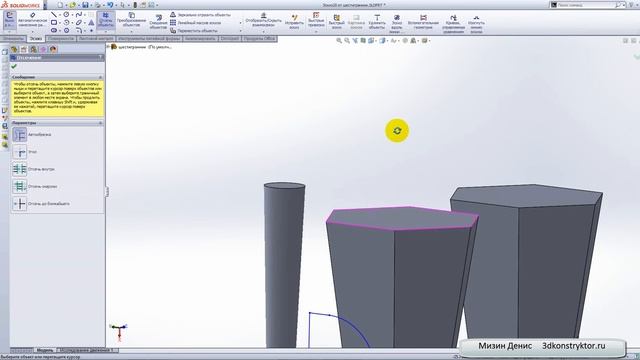The width and height of the screenshot is (640, 360).
Task: Select the Polygon sketch tool
Action: pos(66,30)
